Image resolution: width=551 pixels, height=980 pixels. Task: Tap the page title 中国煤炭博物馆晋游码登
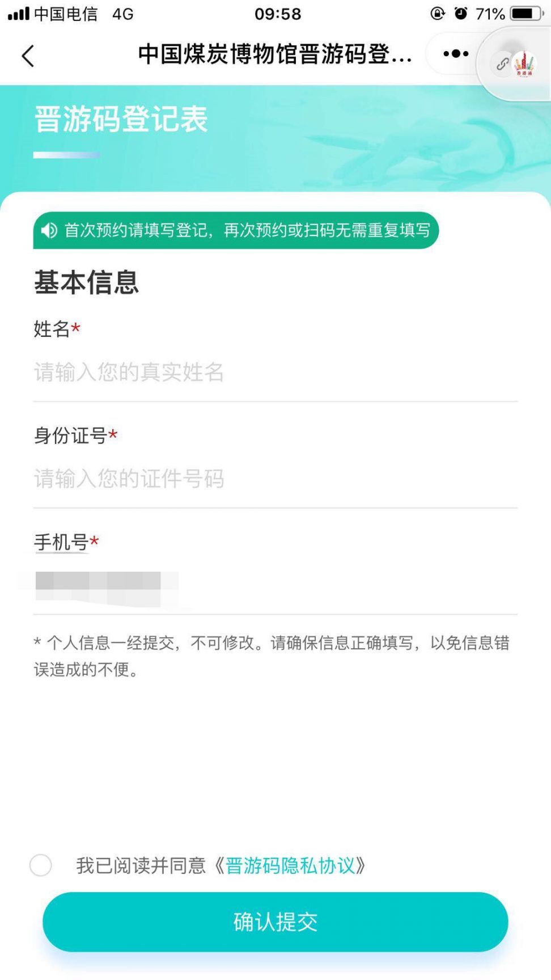coord(275,54)
